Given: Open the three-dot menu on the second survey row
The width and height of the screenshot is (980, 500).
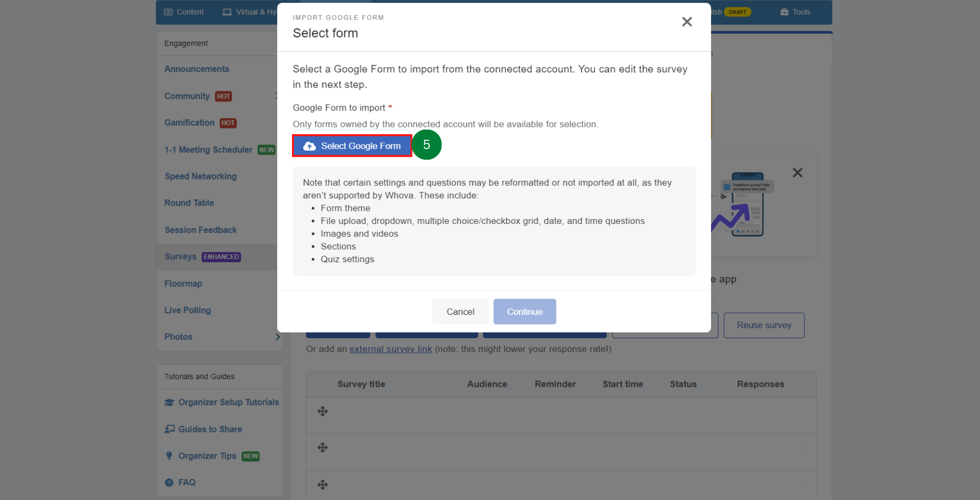Looking at the screenshot, I should (802, 447).
